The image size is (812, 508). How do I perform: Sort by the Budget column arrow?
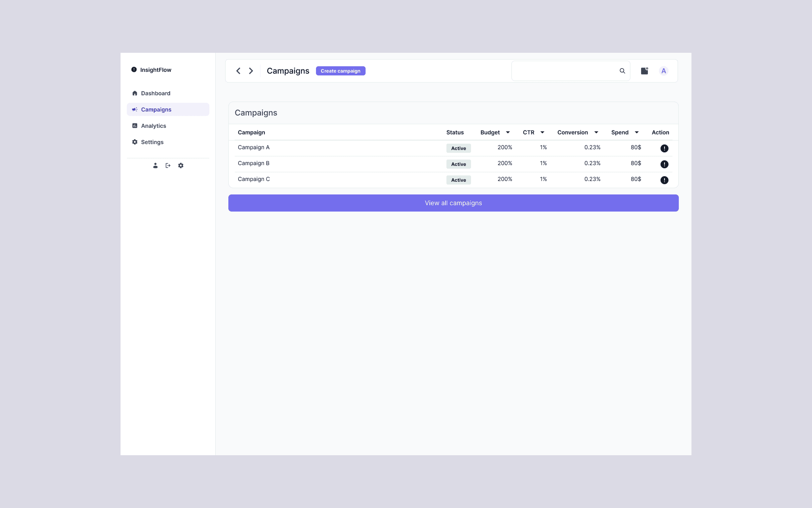507,132
